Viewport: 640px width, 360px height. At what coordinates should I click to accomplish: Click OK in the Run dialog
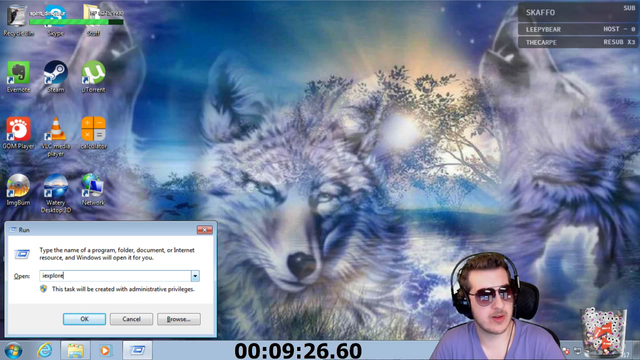pos(84,319)
